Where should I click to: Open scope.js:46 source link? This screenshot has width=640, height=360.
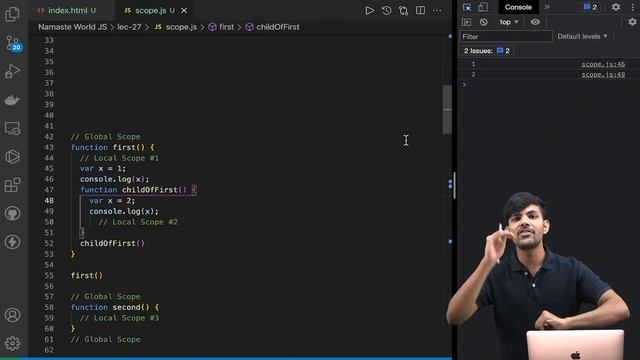coord(603,64)
